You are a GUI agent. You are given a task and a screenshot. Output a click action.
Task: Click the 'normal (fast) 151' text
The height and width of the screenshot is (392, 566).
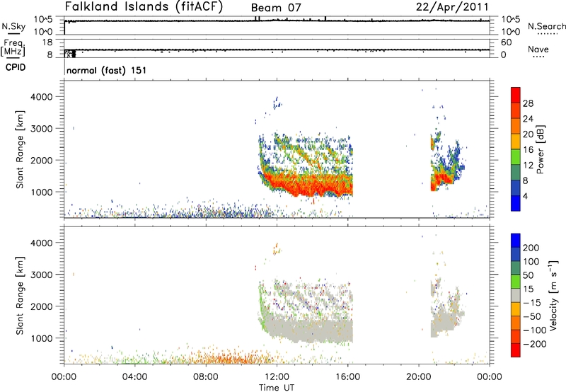coord(107,70)
